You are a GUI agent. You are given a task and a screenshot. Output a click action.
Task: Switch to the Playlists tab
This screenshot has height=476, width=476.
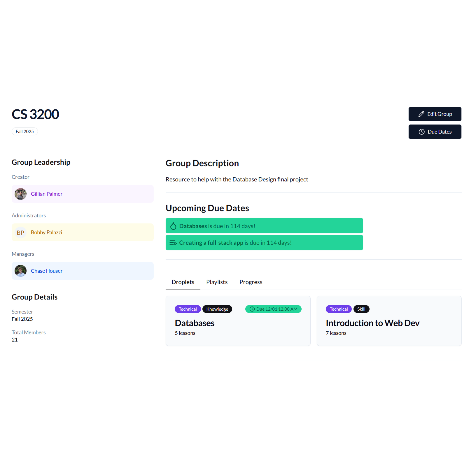pos(217,282)
